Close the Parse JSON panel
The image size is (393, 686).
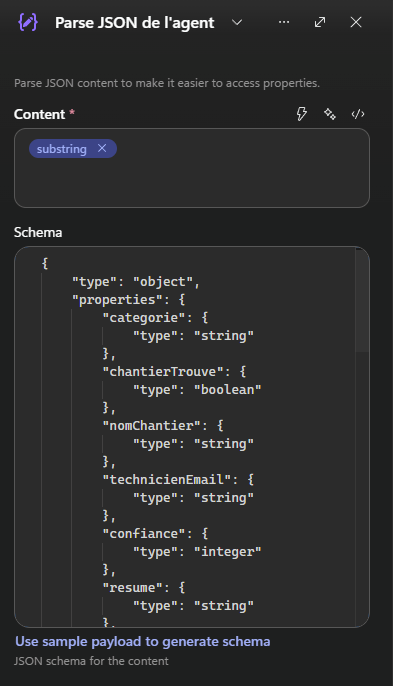(356, 22)
